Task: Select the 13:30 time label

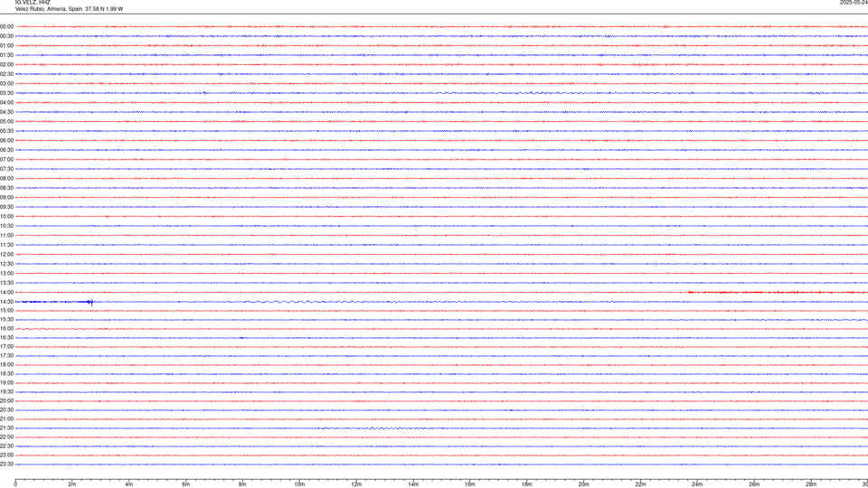Action: click(6, 283)
